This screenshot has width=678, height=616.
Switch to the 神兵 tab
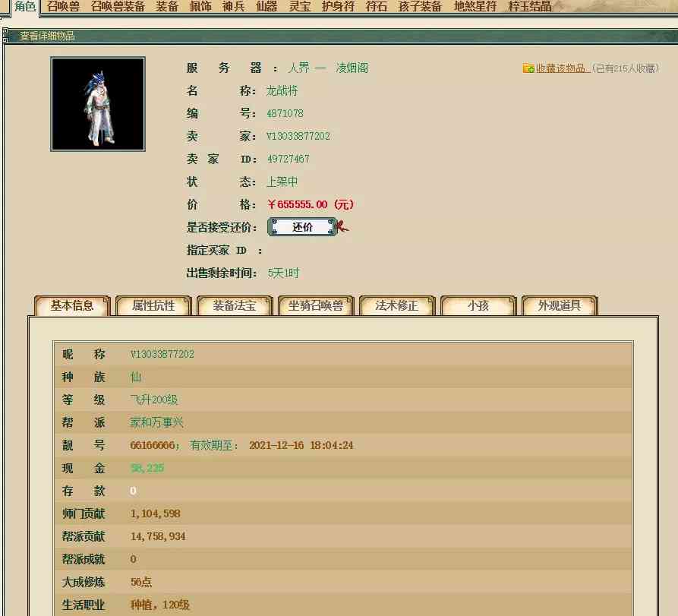click(234, 7)
